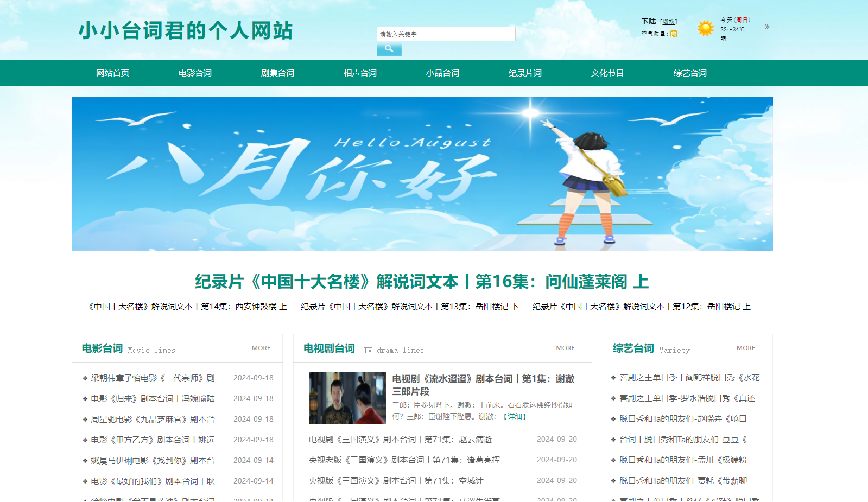
Task: Open link 第13集：岳阳楼记 下
Action: (x=410, y=307)
